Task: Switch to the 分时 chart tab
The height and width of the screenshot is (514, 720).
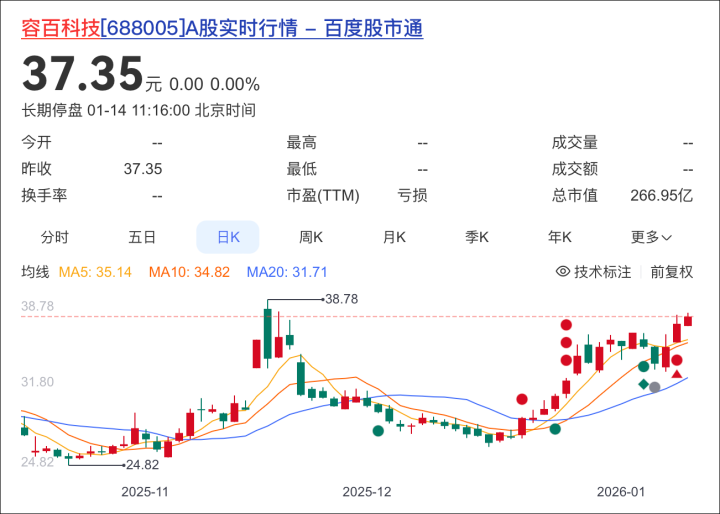Action: tap(55, 237)
